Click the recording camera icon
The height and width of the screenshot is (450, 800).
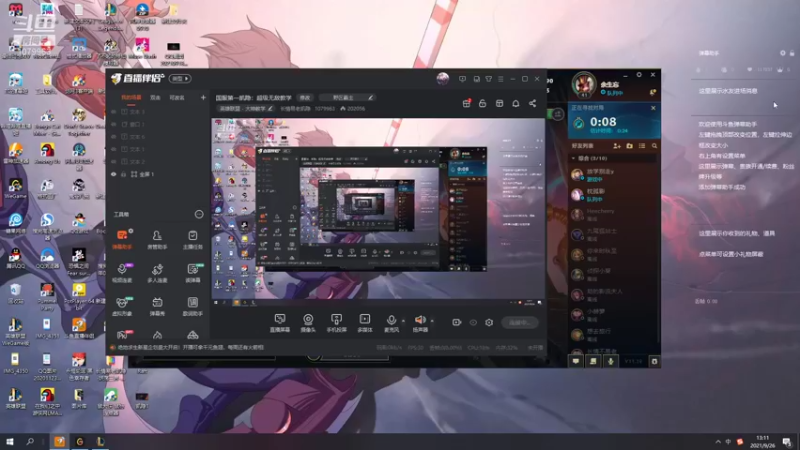pyautogui.click(x=457, y=322)
